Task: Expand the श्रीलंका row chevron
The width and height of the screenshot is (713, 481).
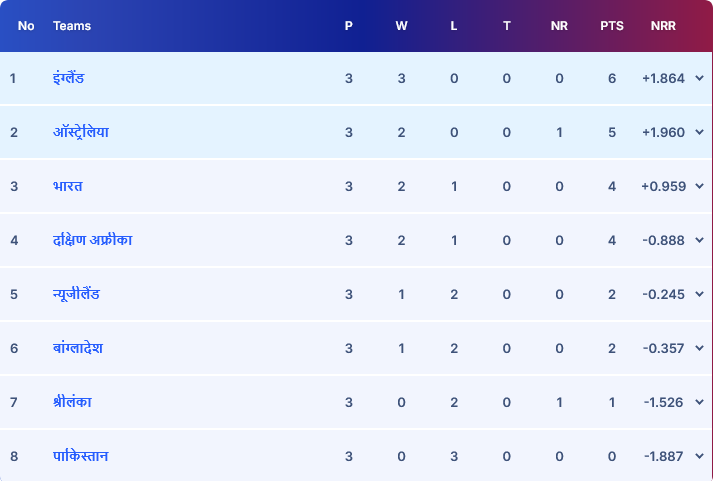Action: tap(698, 402)
